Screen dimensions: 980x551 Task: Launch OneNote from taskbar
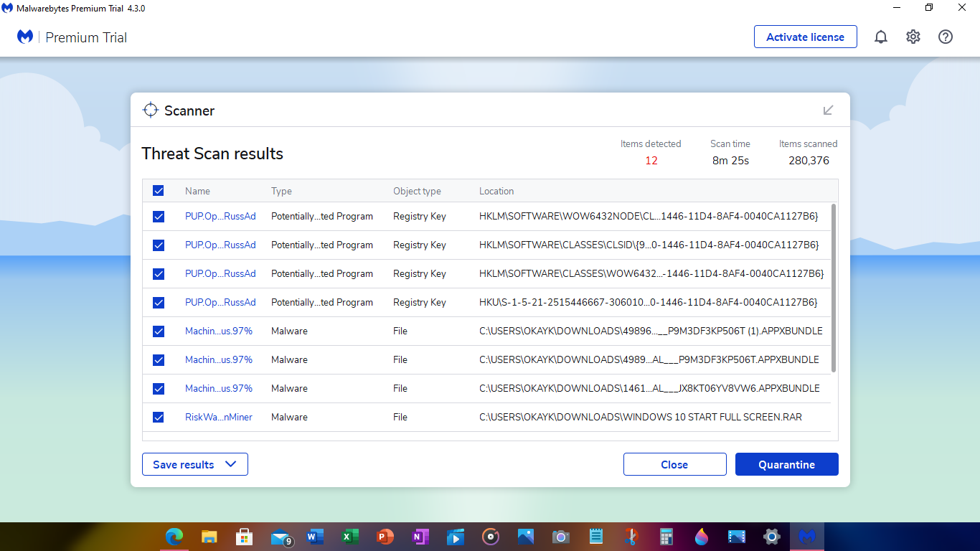click(x=420, y=536)
